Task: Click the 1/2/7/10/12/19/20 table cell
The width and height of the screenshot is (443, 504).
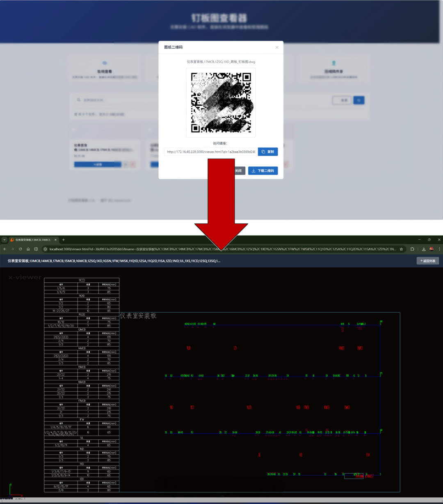Action: click(61, 326)
